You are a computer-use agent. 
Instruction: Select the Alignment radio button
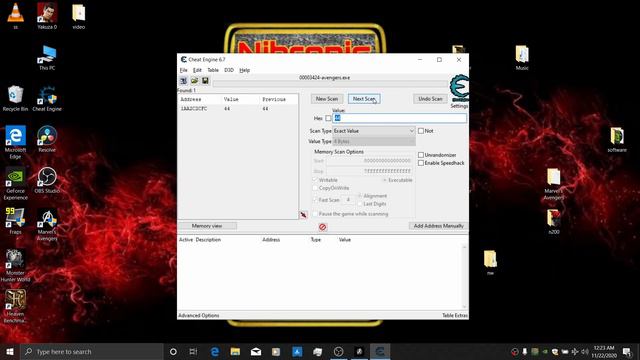pos(360,196)
